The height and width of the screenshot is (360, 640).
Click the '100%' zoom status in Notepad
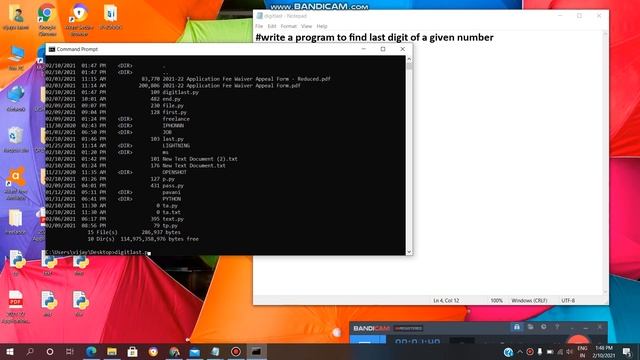[x=496, y=300]
